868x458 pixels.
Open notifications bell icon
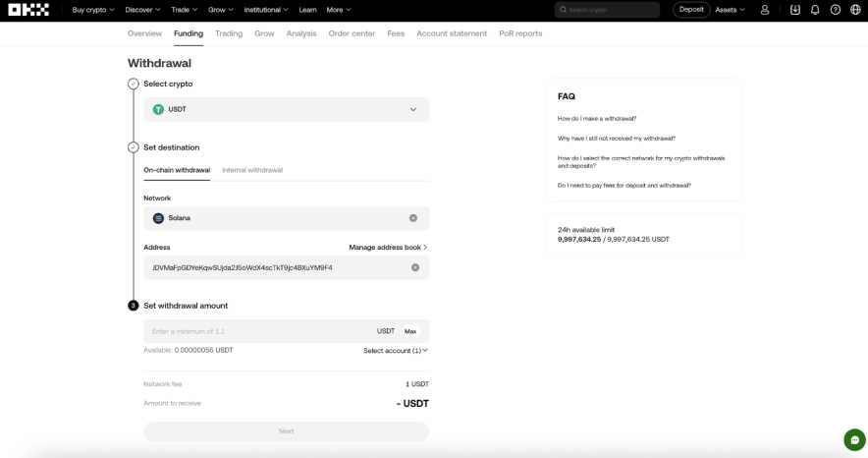click(815, 10)
